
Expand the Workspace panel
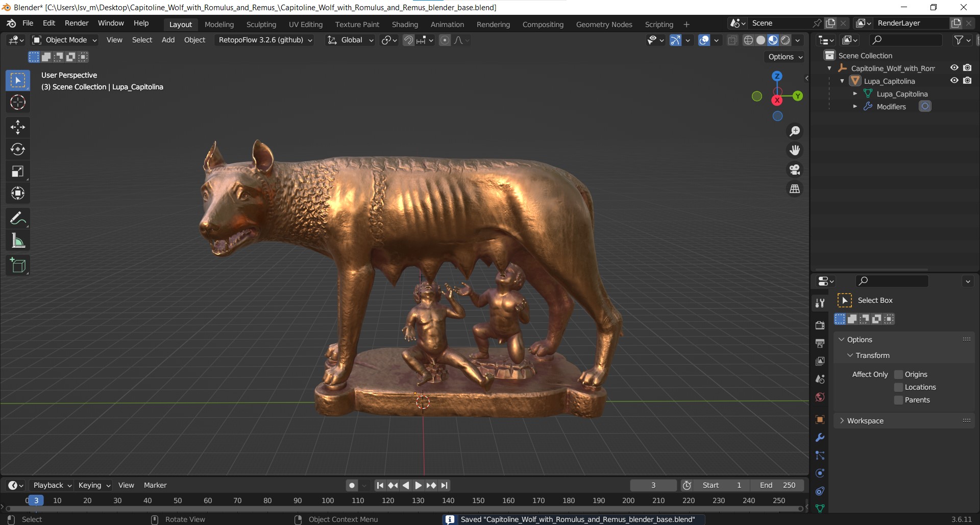coord(842,421)
